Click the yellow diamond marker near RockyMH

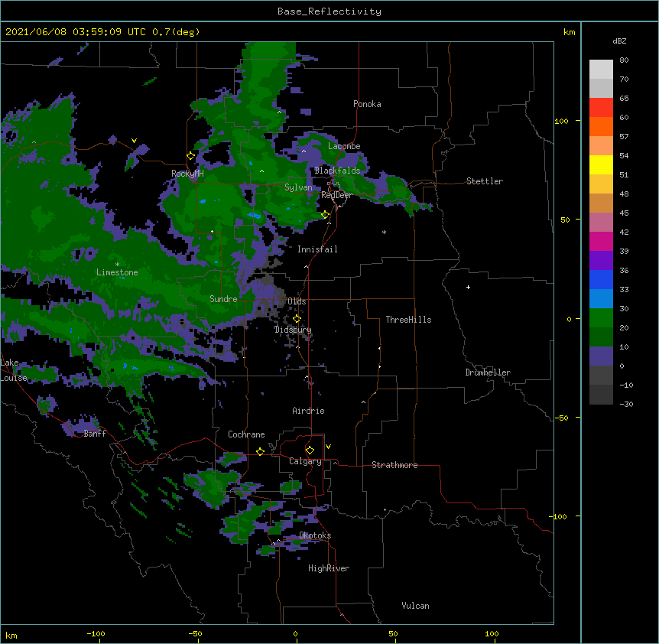click(x=190, y=156)
